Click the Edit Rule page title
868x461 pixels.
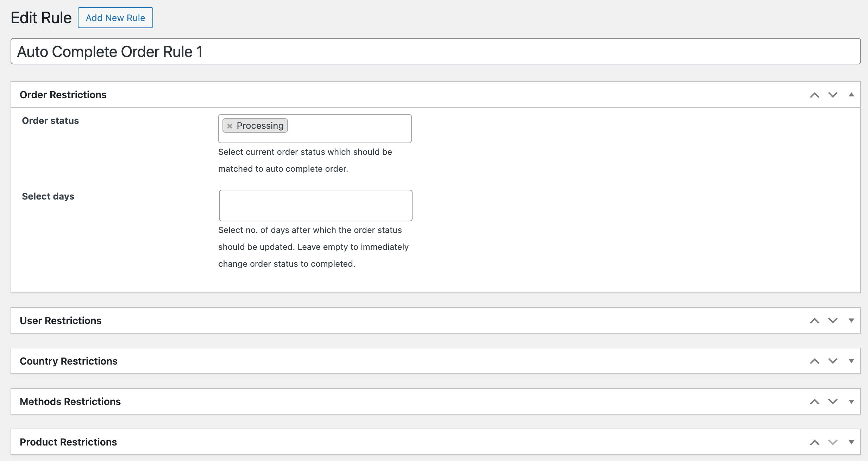tap(41, 17)
